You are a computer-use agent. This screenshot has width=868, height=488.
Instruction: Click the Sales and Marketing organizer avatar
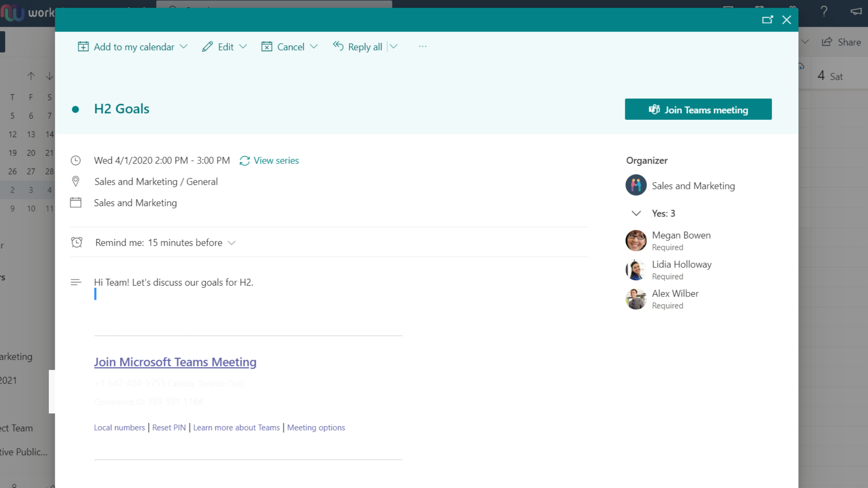636,185
